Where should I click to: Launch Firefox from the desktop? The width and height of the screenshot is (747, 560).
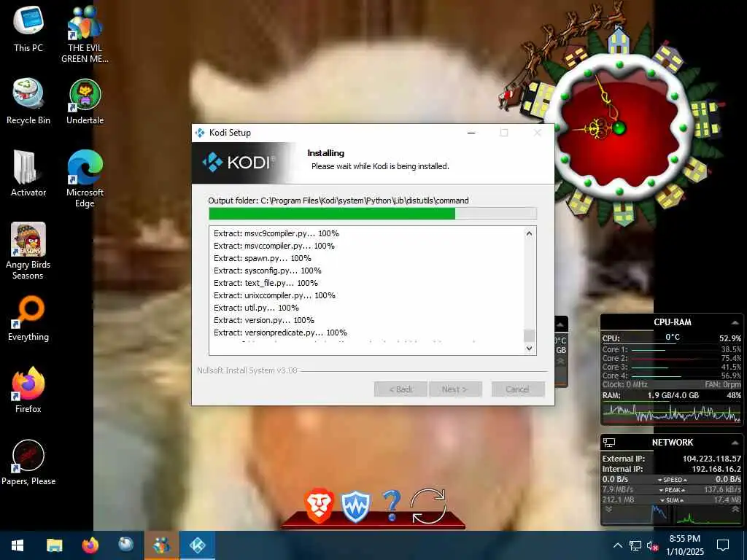coord(28,389)
